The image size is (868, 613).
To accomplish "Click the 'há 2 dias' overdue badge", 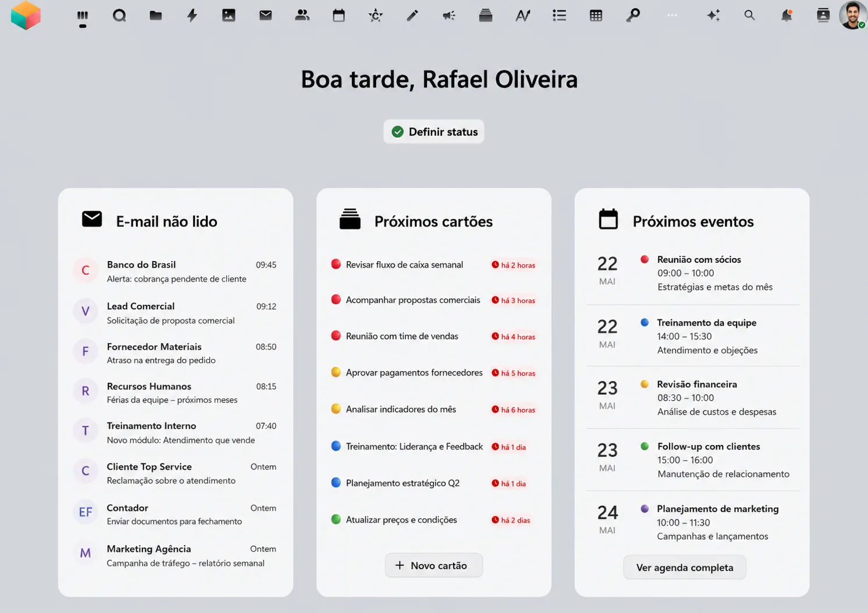I will pyautogui.click(x=511, y=521).
